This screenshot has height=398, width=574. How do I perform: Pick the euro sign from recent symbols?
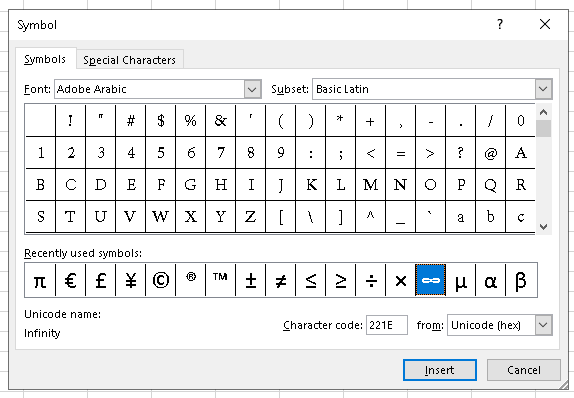(70, 280)
